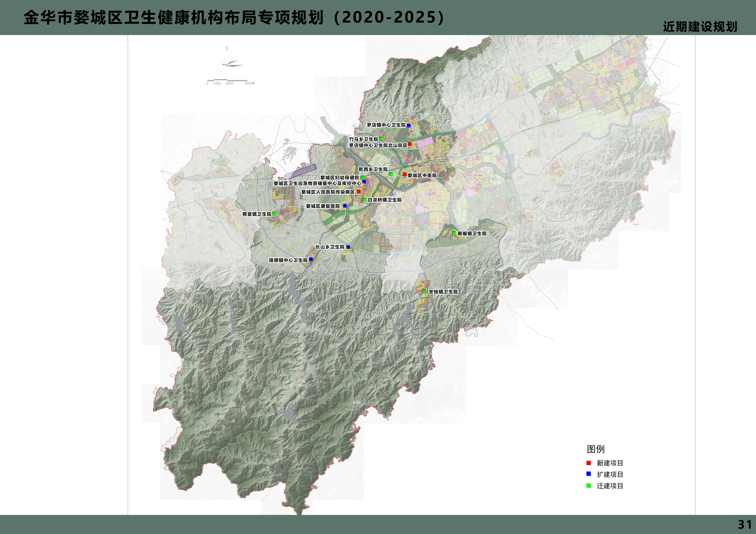Select the blue marker beside 琅琊镇中心卫生院

(311, 259)
